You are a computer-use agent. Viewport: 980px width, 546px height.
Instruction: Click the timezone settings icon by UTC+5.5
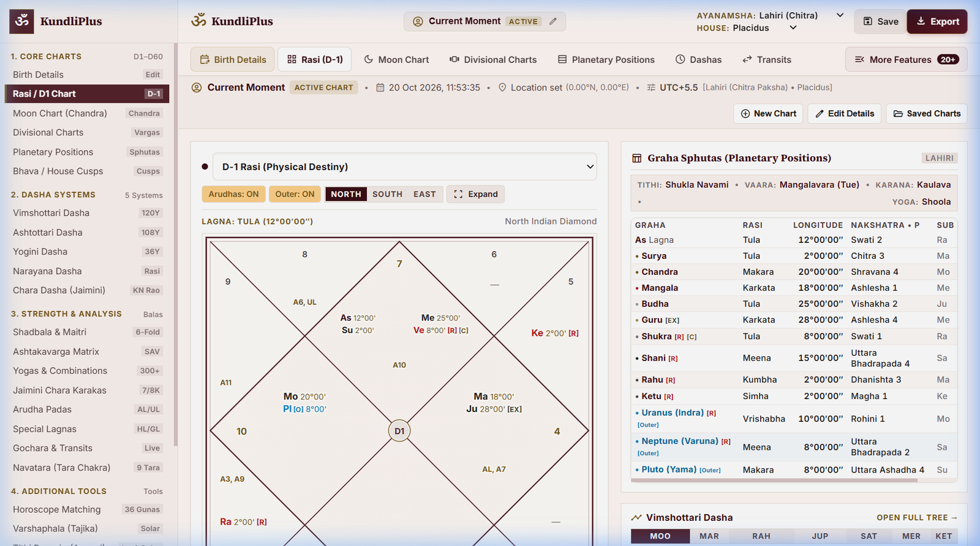point(651,88)
